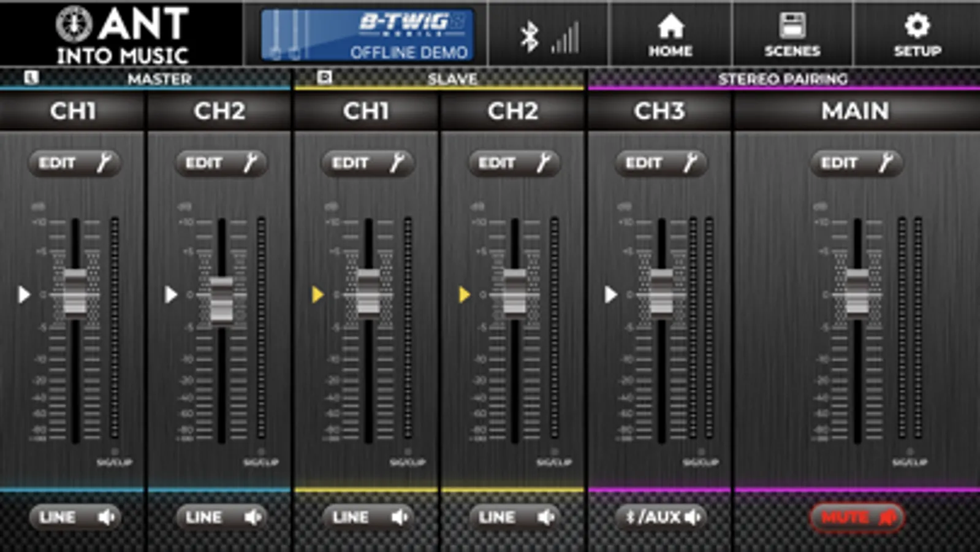
Task: Select Master CH1 channel title
Action: (x=73, y=111)
